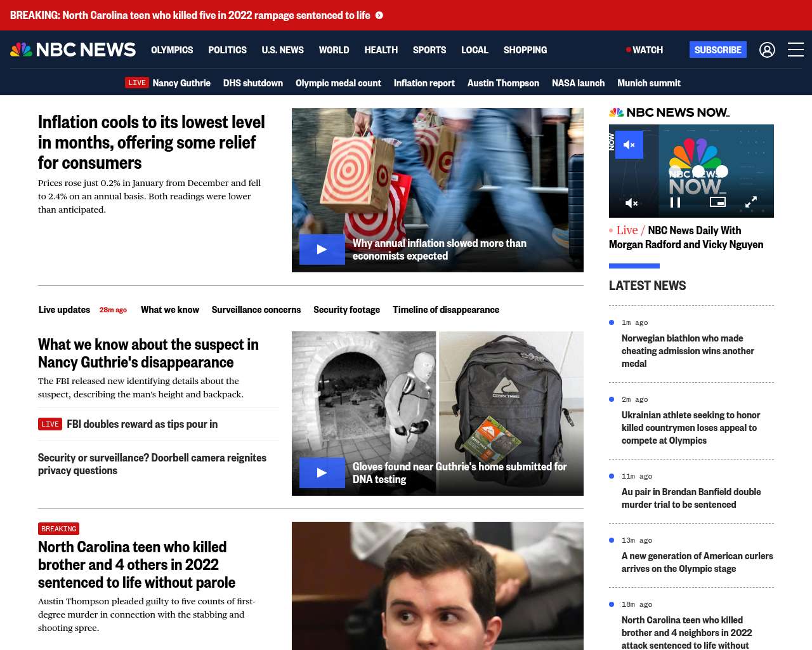
Task: Open the World section
Action: [334, 50]
